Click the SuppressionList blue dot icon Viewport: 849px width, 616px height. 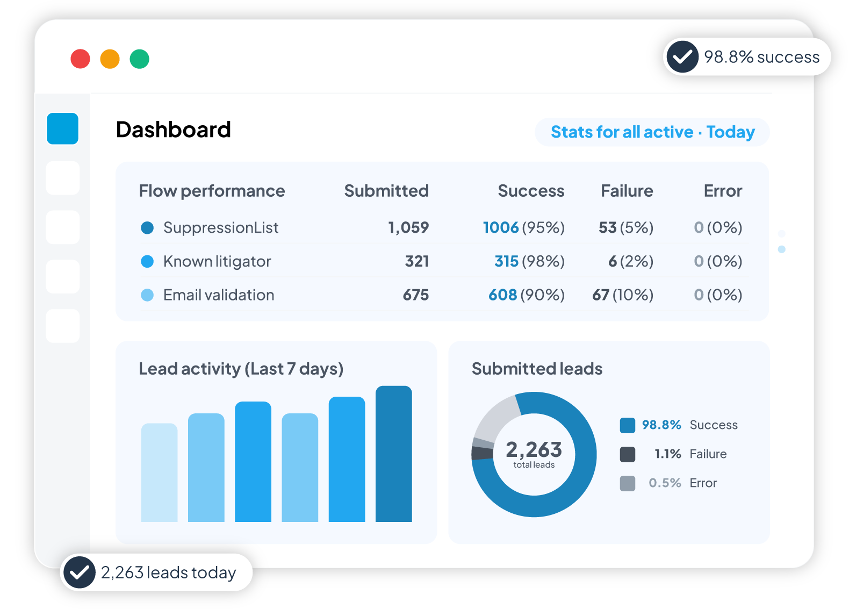pos(147,228)
